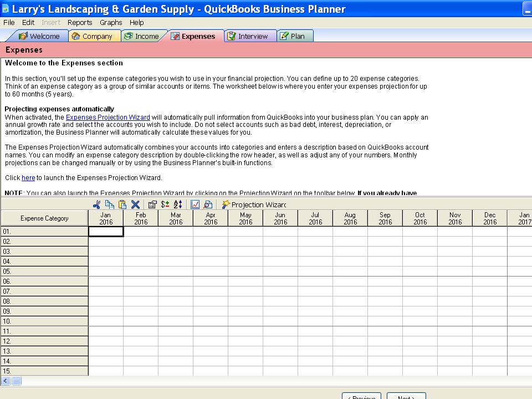The height and width of the screenshot is (399, 532).
Task: Click the Next button
Action: pyautogui.click(x=406, y=396)
